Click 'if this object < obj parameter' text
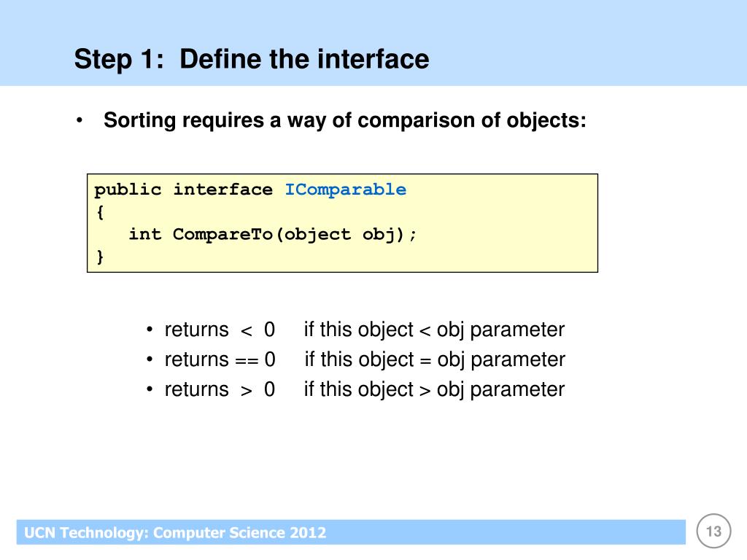This screenshot has height=560, width=747. click(x=434, y=330)
